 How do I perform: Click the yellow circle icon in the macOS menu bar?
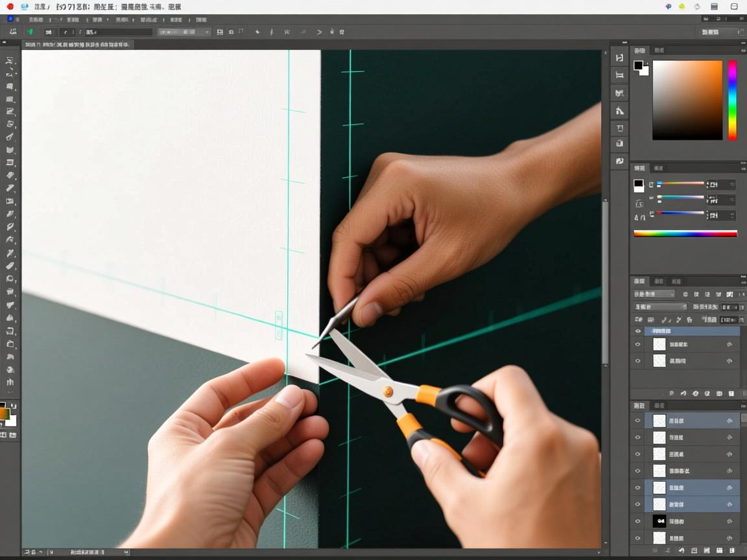coord(682,6)
